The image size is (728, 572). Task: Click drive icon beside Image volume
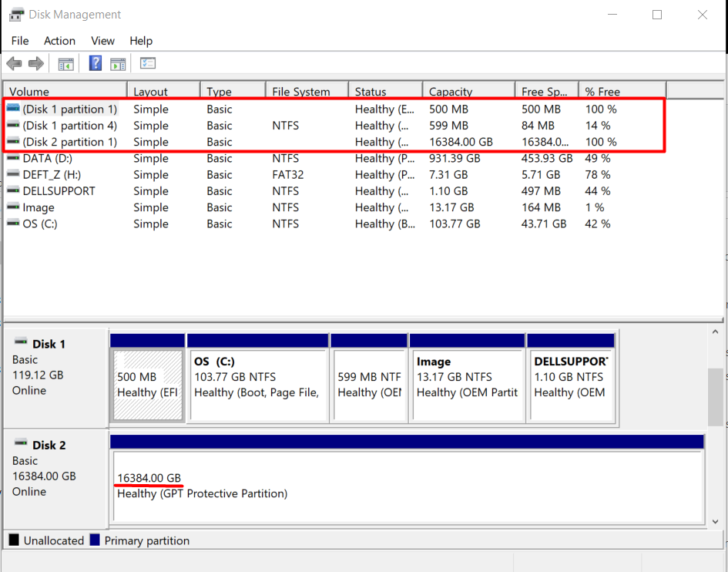point(13,207)
